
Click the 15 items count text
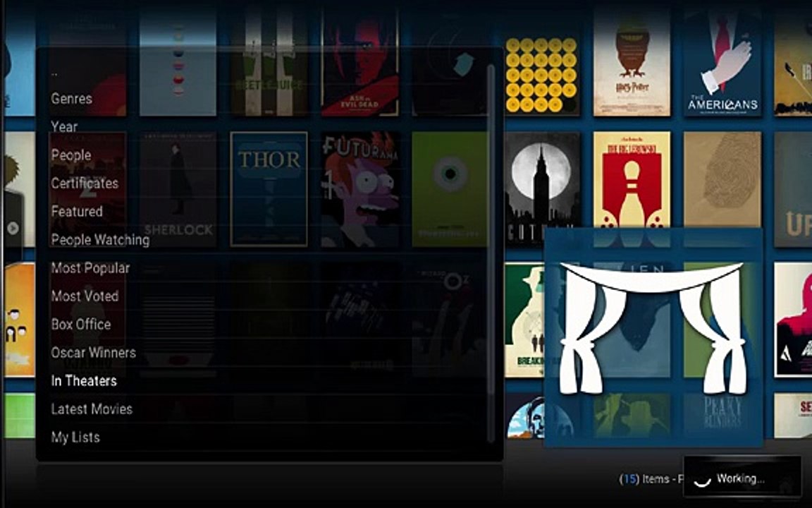651,478
